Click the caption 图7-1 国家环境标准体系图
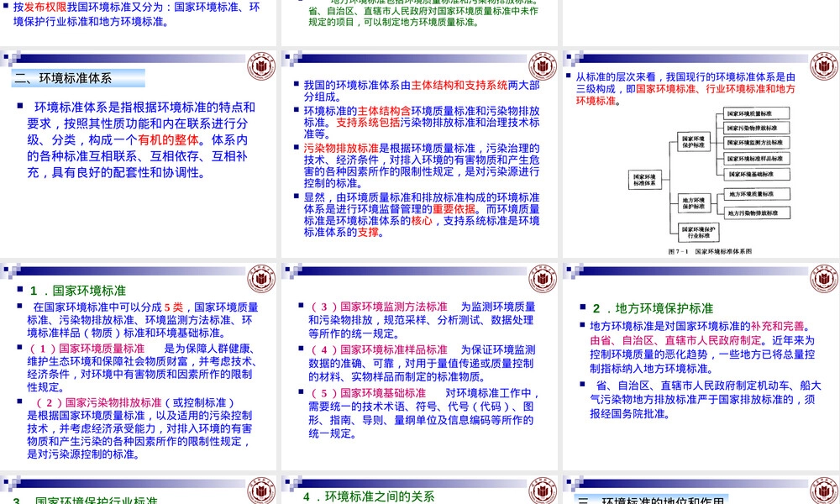Viewport: 840px width, 504px height. [x=710, y=251]
